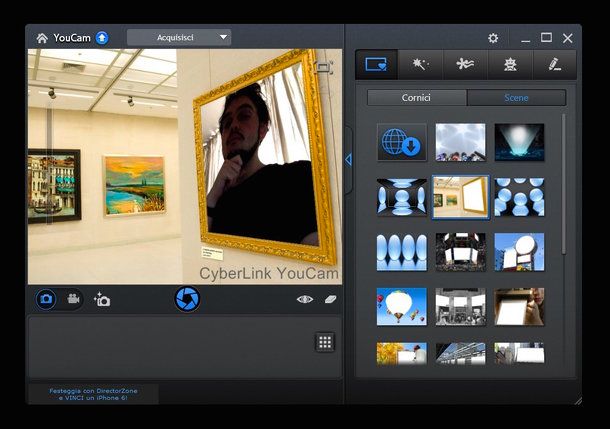The image size is (610, 429).
Task: Open the distortions effects tab
Action: tap(465, 65)
